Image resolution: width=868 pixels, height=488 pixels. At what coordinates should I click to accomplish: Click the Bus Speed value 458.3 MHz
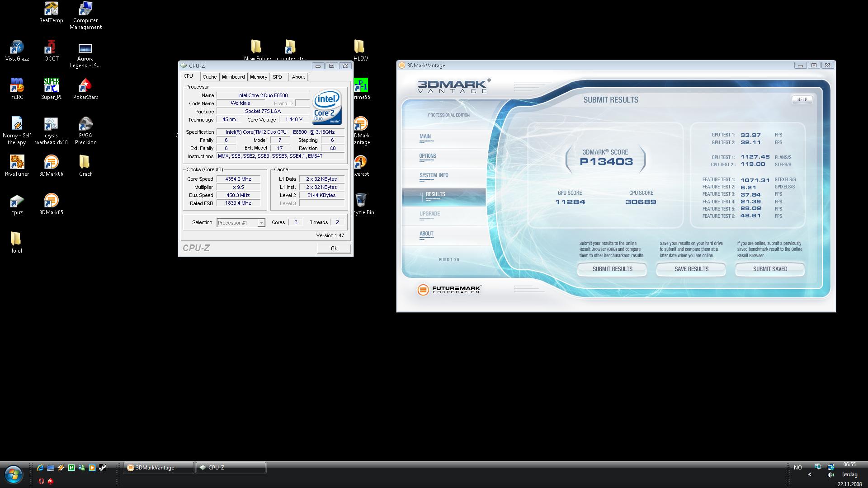[x=238, y=195]
